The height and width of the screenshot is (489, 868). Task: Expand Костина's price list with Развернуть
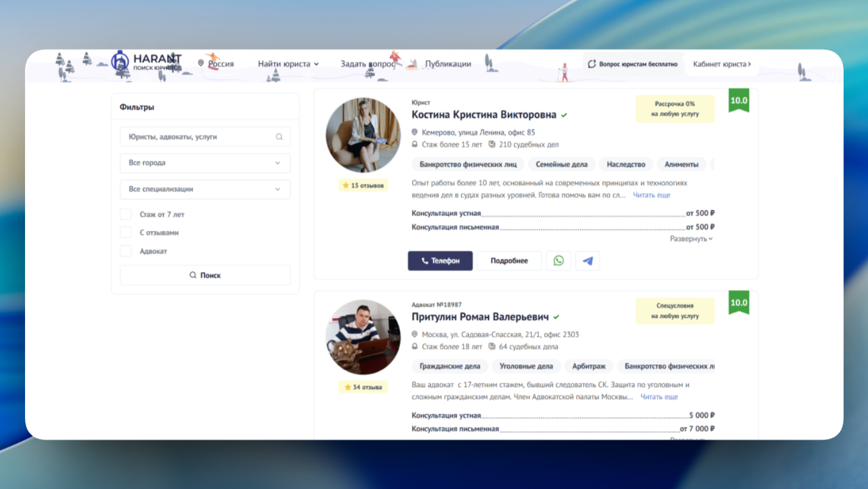click(x=691, y=239)
